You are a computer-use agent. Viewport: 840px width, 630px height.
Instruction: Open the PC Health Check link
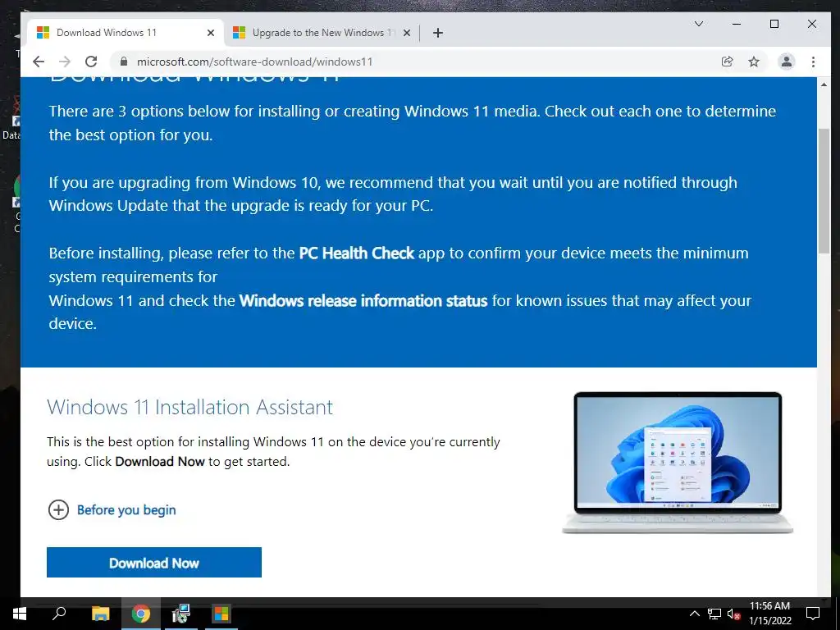[356, 253]
